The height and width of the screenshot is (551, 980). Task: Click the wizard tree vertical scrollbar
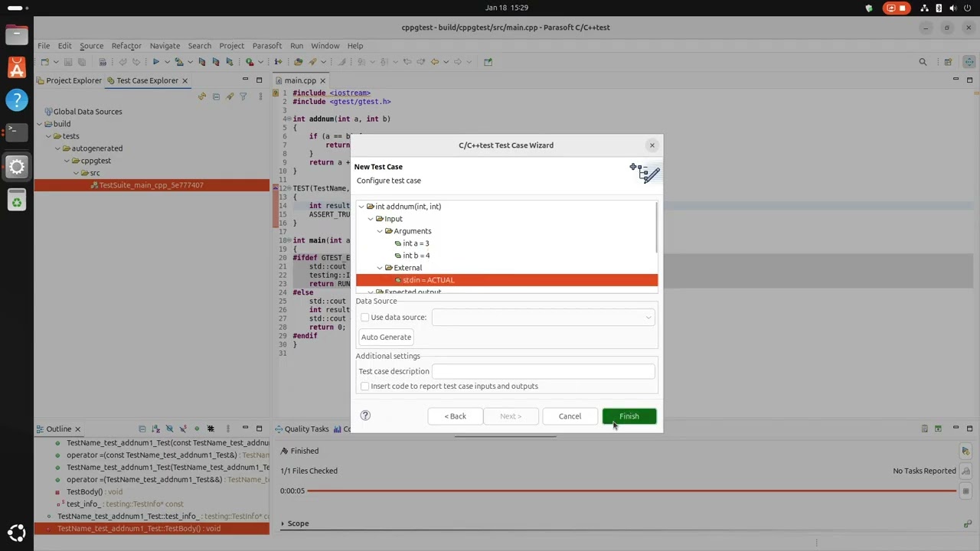tap(656, 228)
